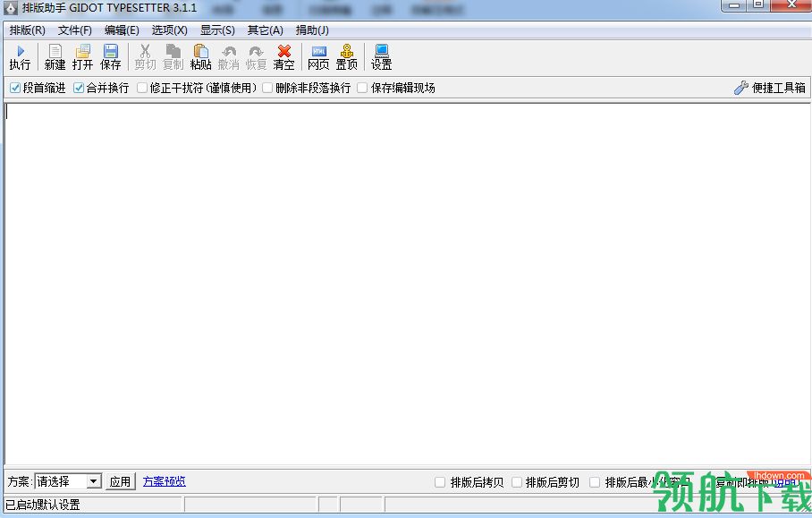
Task: Check 排版后拷贝 option
Action: click(x=440, y=482)
